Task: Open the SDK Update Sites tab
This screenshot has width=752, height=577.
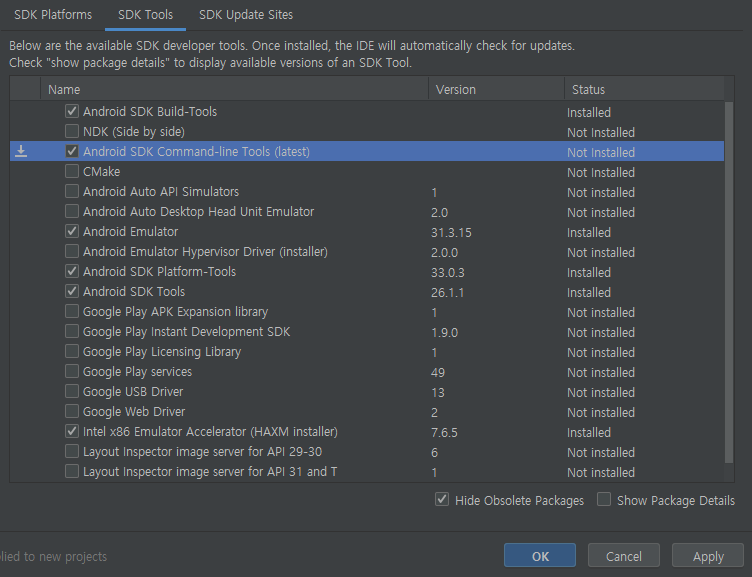Action: pyautogui.click(x=246, y=15)
